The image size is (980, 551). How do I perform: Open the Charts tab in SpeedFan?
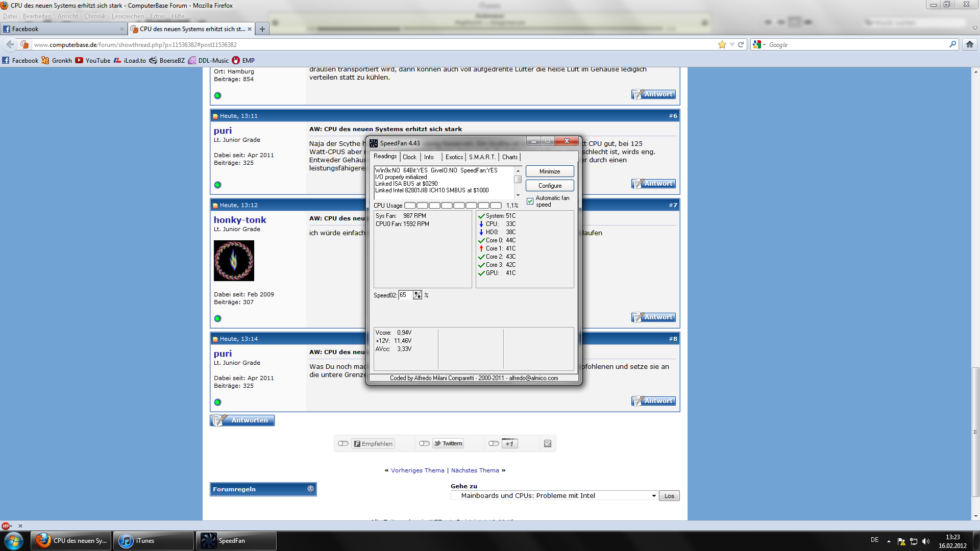click(509, 157)
